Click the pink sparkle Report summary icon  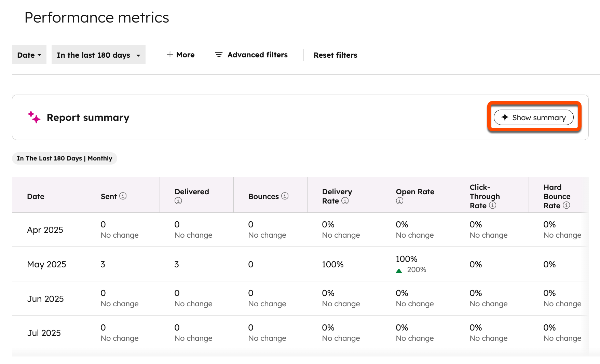click(34, 117)
